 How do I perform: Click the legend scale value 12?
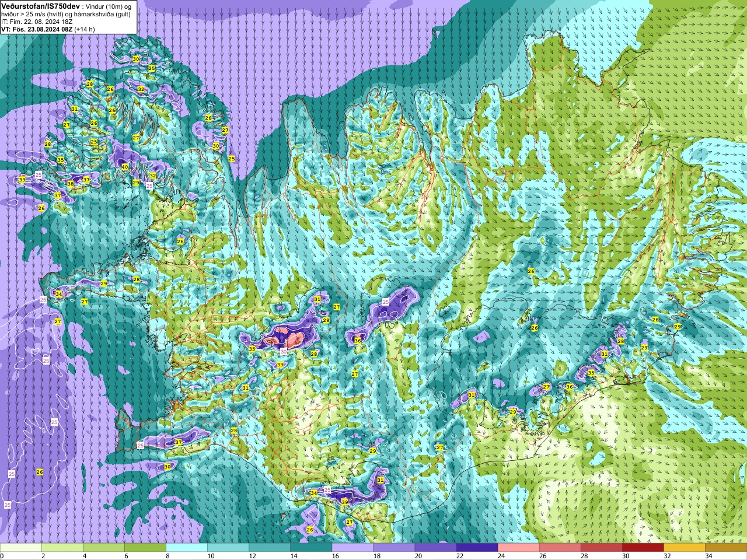point(252,556)
